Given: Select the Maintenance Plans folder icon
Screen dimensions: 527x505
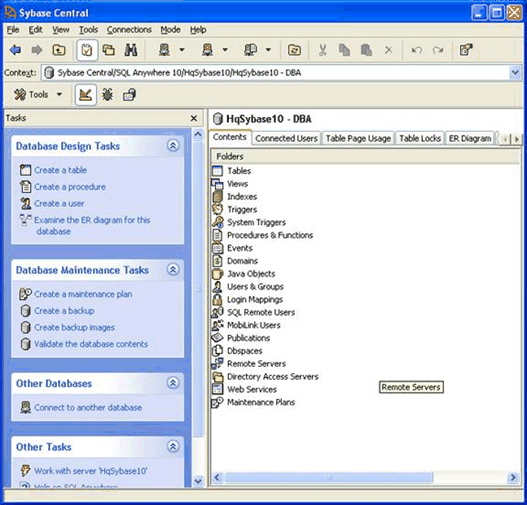Looking at the screenshot, I should click(x=217, y=402).
